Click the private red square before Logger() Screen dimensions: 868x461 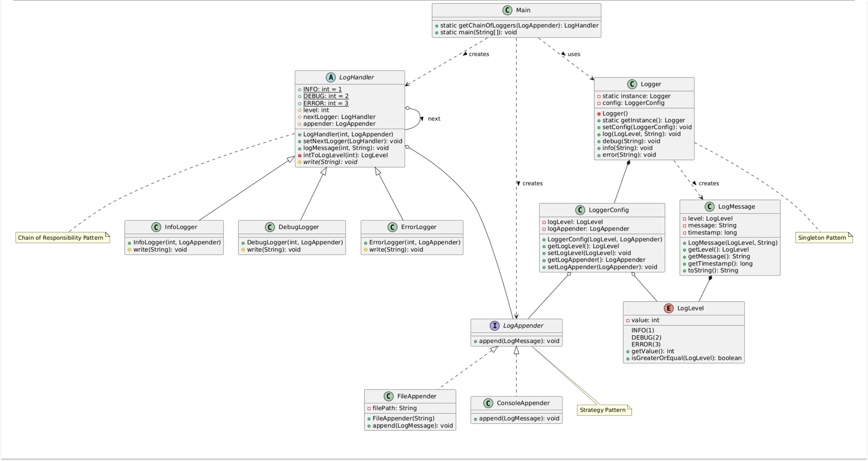[x=599, y=114]
